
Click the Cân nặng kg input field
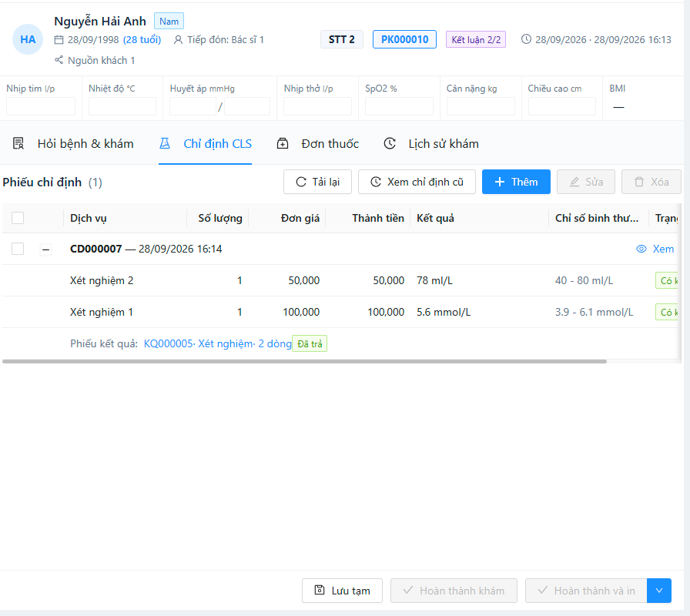[481, 106]
